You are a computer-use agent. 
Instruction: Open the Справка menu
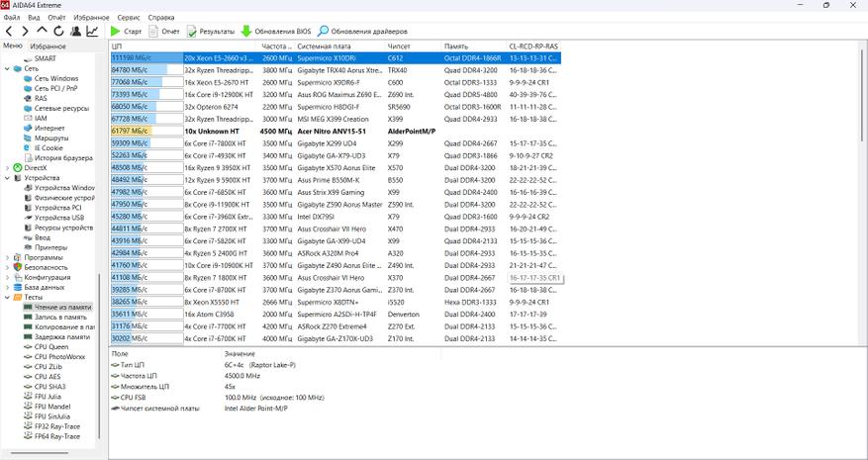tap(161, 18)
